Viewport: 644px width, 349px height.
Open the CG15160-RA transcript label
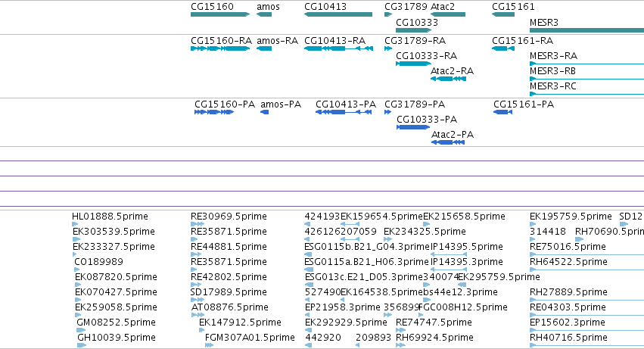coord(222,41)
